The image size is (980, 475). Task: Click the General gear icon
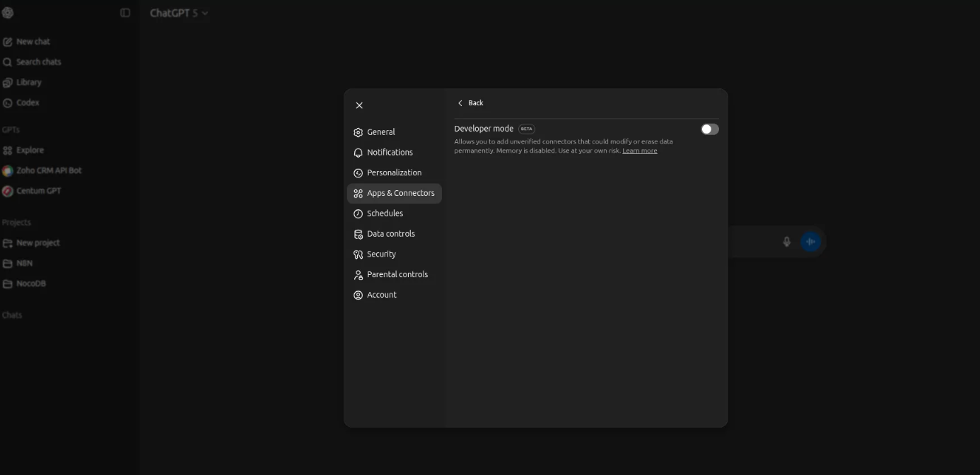tap(358, 132)
